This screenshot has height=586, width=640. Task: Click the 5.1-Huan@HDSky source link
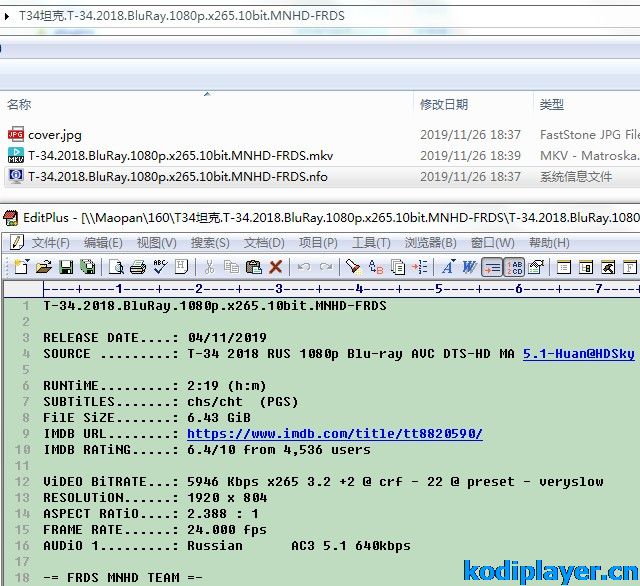coord(578,354)
